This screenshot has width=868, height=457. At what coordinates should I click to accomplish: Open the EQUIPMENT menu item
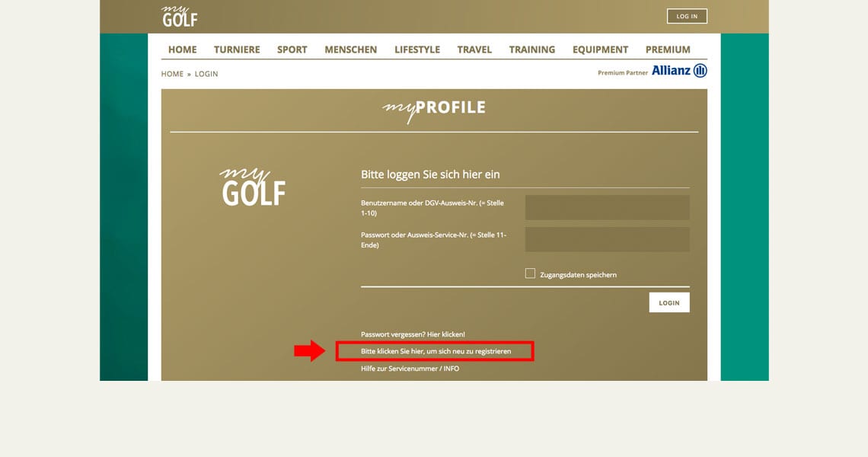pos(600,50)
